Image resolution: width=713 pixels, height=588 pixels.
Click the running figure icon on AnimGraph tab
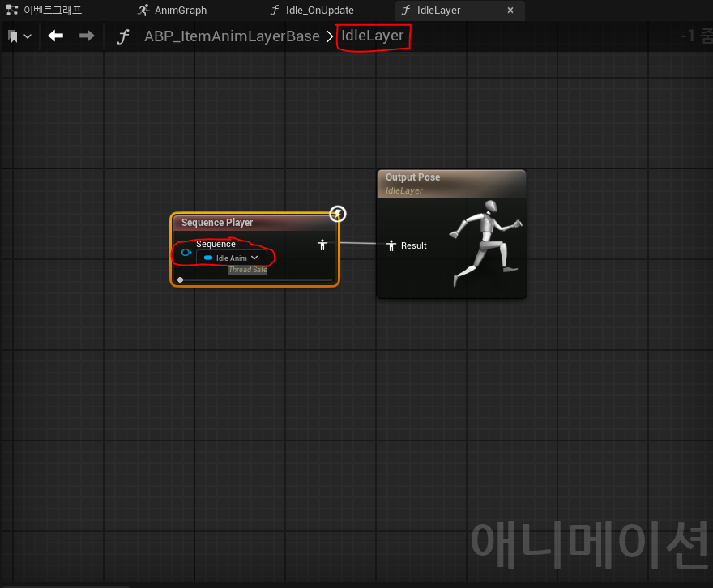(143, 10)
